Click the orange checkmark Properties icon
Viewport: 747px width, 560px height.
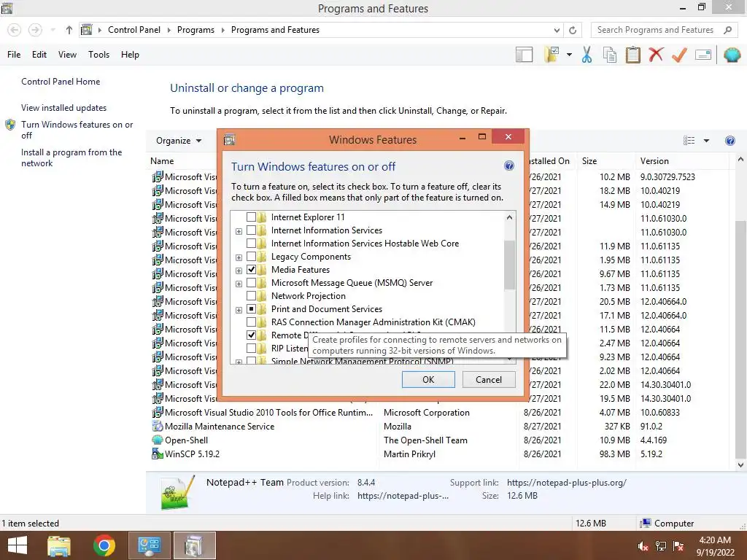pos(679,55)
